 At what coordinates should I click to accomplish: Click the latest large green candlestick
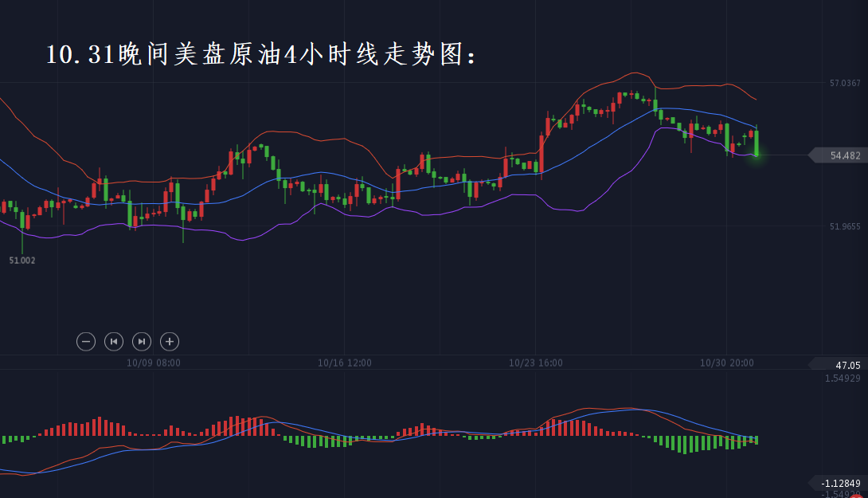[x=756, y=143]
